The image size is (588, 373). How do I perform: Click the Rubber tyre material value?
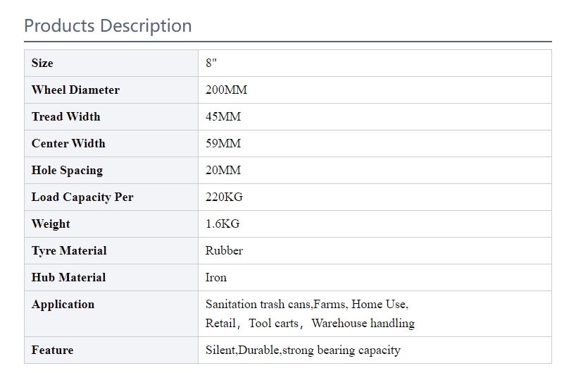click(x=224, y=250)
